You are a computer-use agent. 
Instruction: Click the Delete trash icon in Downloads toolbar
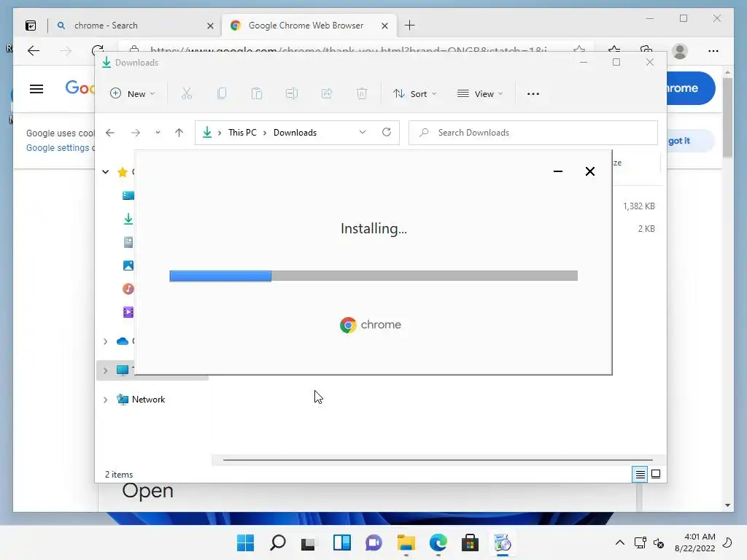click(362, 93)
